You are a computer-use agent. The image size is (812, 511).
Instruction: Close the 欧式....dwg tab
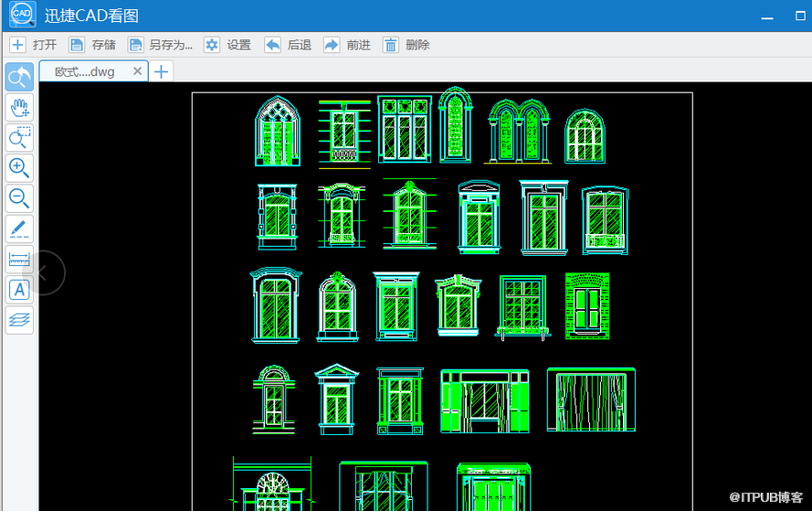pyautogui.click(x=137, y=71)
